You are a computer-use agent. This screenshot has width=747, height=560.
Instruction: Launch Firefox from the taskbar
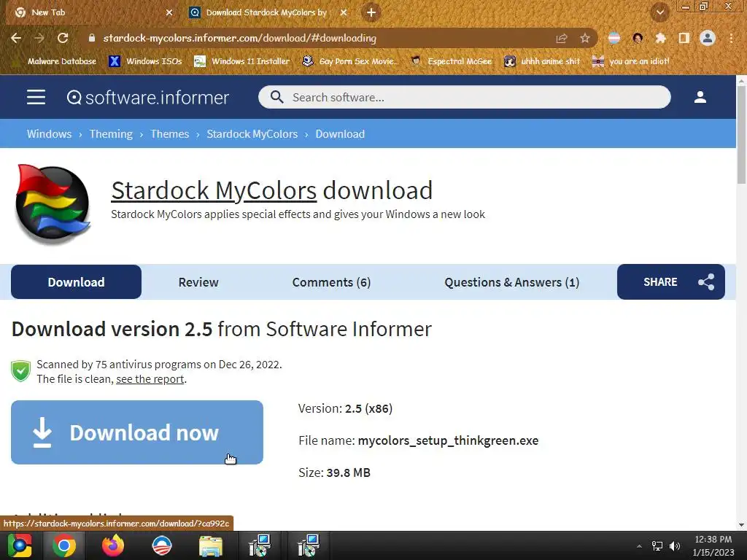113,545
